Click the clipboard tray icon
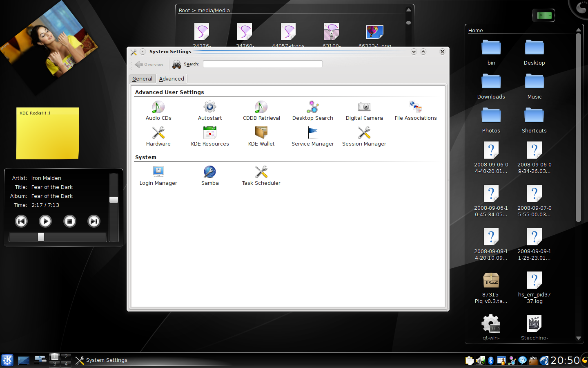This screenshot has width=588, height=368. [x=470, y=360]
